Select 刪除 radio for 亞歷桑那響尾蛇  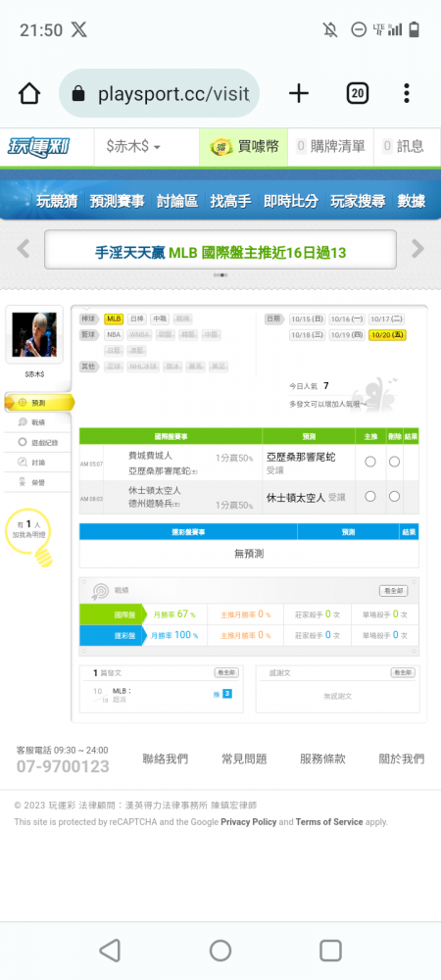(x=394, y=462)
